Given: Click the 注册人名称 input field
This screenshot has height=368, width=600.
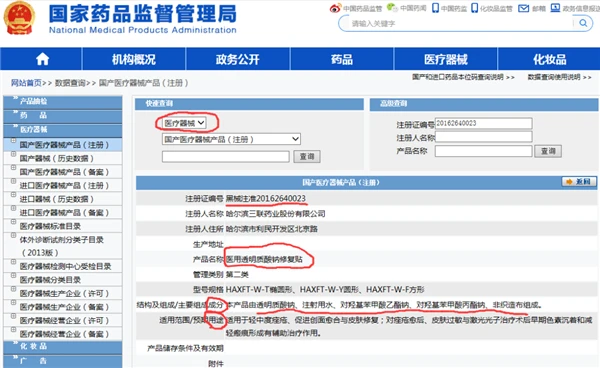Looking at the screenshot, I should [483, 137].
